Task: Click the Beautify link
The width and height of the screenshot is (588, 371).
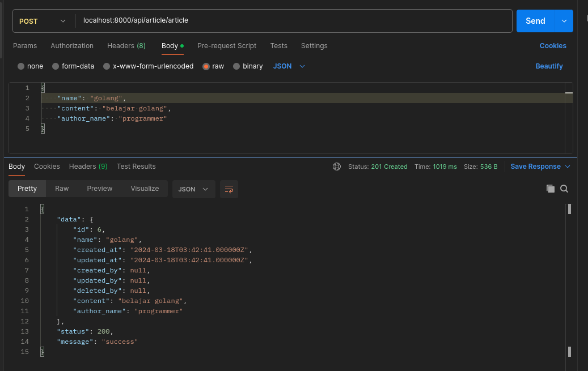Action: click(549, 66)
